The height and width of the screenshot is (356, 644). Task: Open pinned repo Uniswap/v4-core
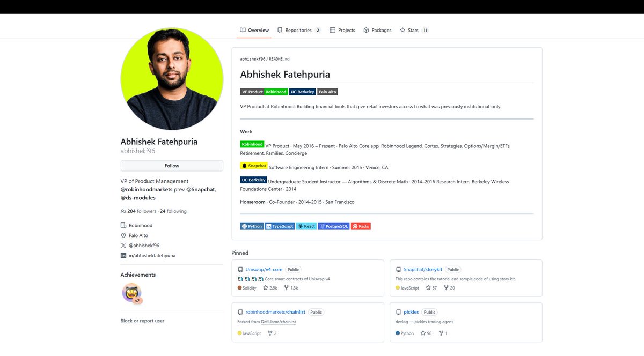pos(264,270)
